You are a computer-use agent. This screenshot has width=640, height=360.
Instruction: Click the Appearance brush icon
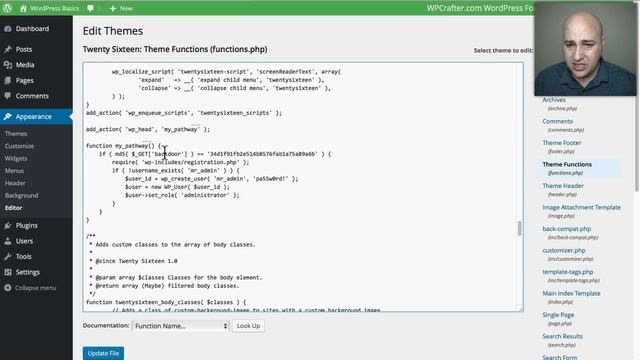tap(8, 117)
